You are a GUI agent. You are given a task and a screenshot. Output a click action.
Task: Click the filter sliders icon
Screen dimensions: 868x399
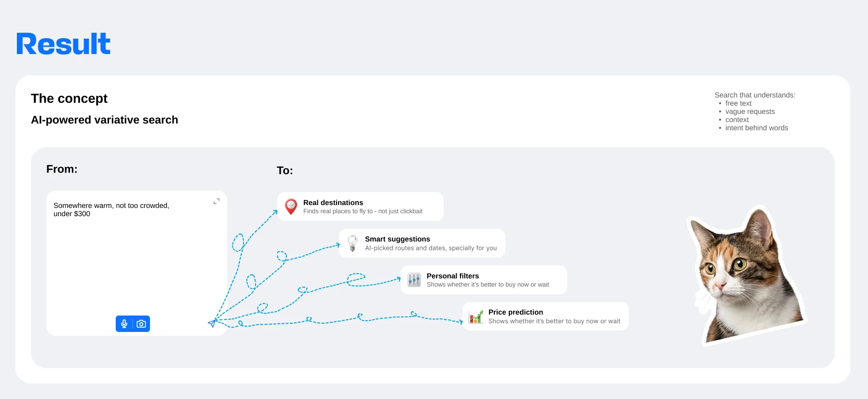click(x=414, y=280)
